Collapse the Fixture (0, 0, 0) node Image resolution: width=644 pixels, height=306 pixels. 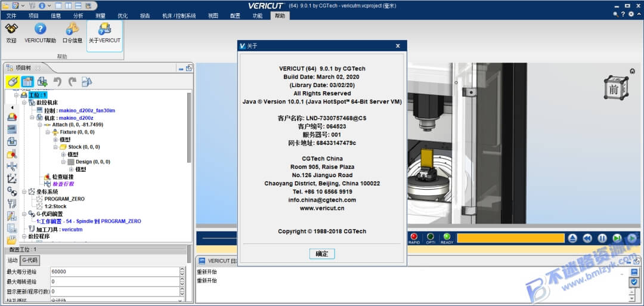pos(48,132)
